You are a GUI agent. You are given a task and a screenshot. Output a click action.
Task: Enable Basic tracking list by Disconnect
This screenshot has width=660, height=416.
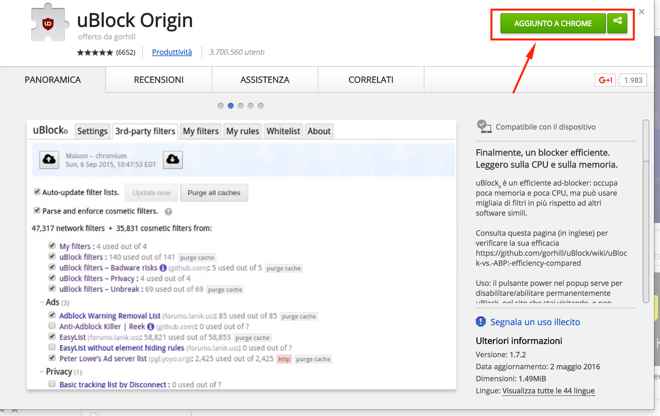coord(52,384)
